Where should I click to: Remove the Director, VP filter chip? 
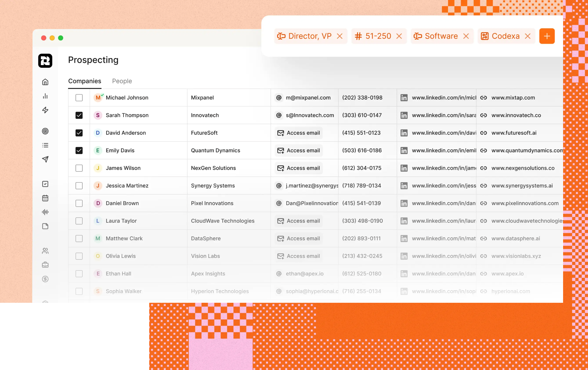[x=340, y=36]
